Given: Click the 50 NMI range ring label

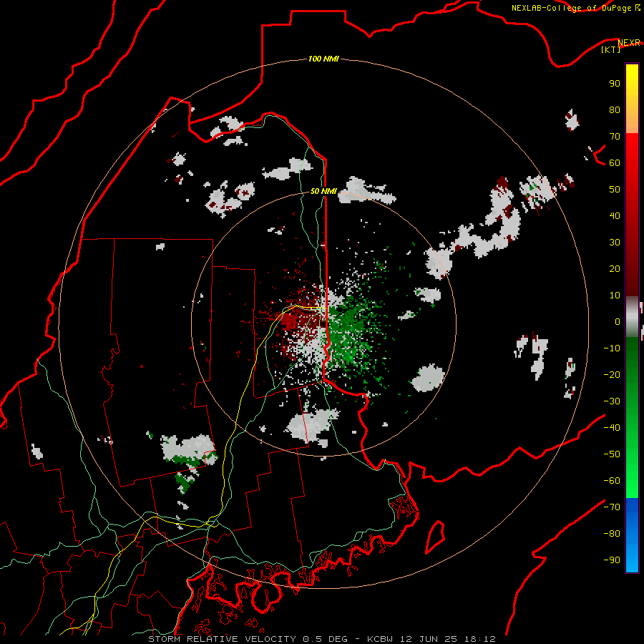Looking at the screenshot, I should pyautogui.click(x=323, y=191).
